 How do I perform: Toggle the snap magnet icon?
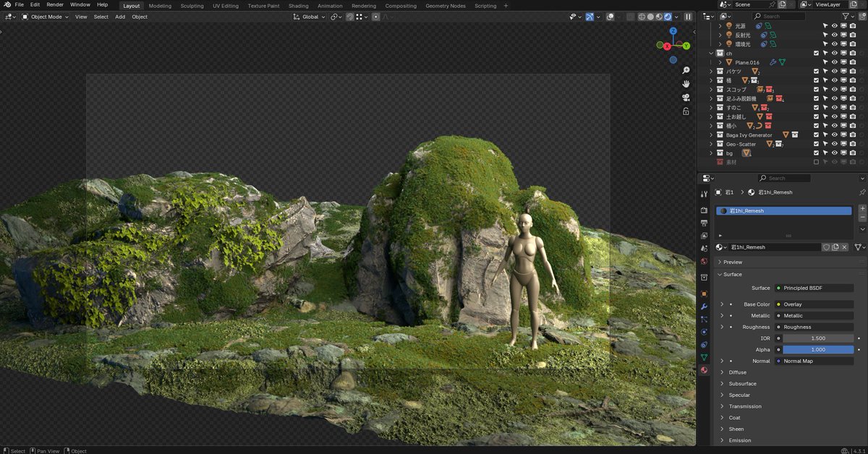point(350,17)
